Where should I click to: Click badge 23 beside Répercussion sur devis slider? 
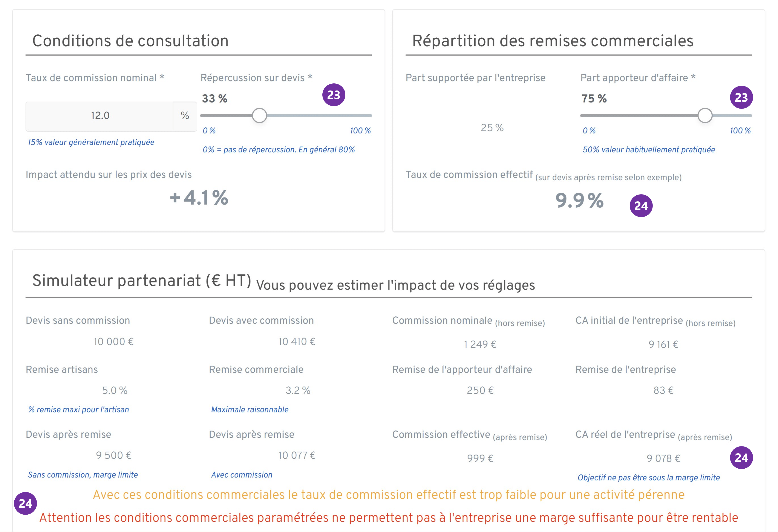[333, 95]
